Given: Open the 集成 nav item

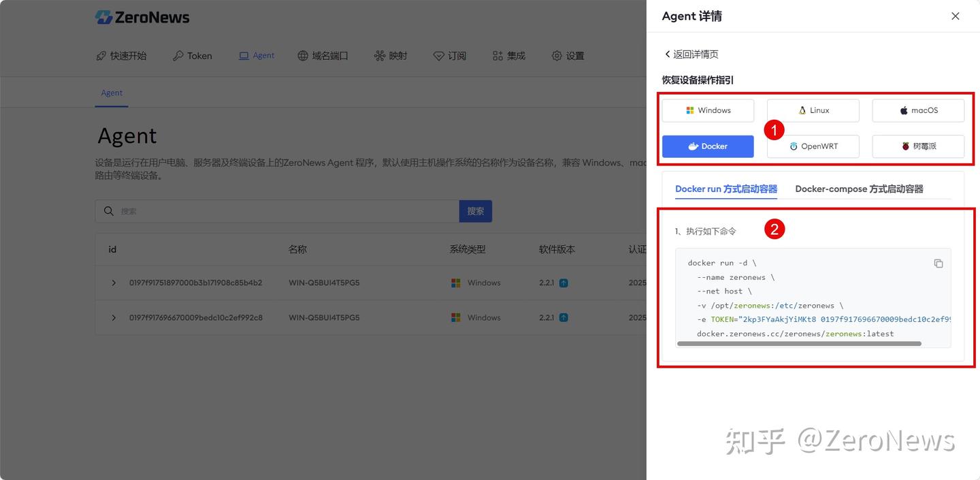Looking at the screenshot, I should tap(509, 56).
